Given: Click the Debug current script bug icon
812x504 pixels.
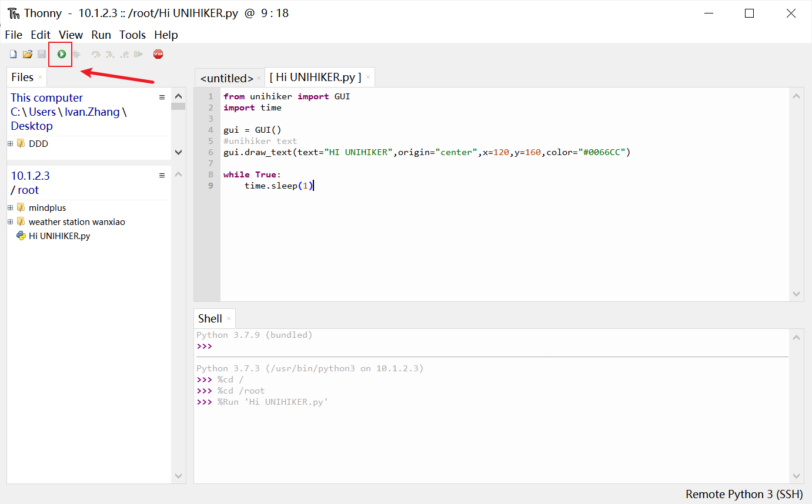Looking at the screenshot, I should pyautogui.click(x=76, y=53).
